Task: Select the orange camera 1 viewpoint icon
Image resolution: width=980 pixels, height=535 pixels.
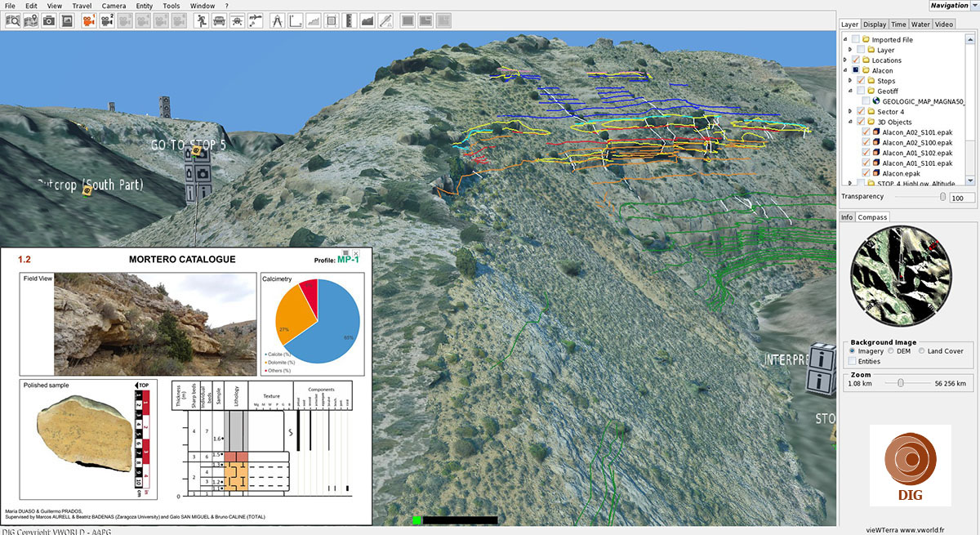Action: (88, 20)
